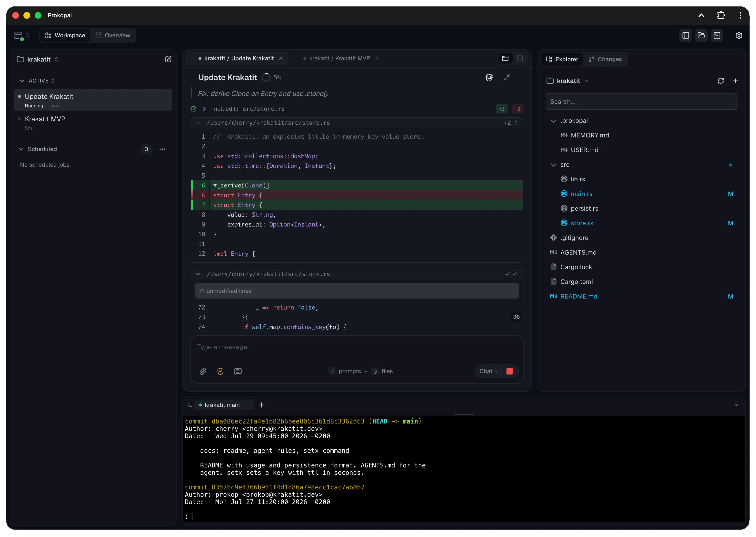This screenshot has height=537, width=756.
Task: Click the collapse arrows icon in session header
Action: pos(507,77)
